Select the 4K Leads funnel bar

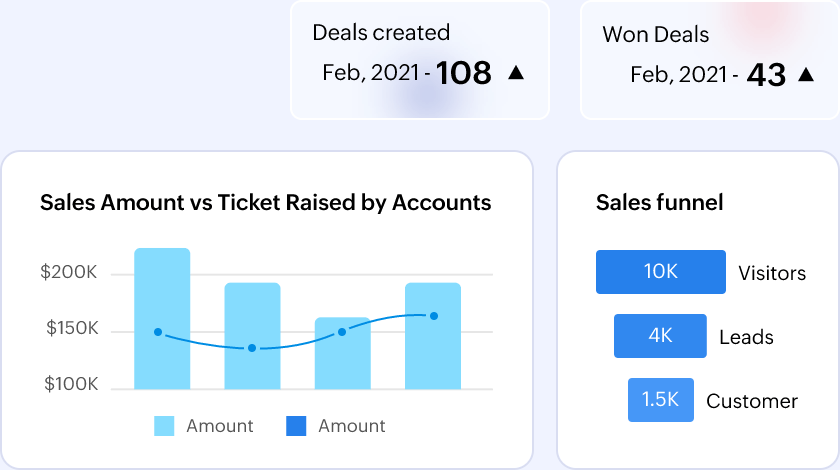[660, 336]
